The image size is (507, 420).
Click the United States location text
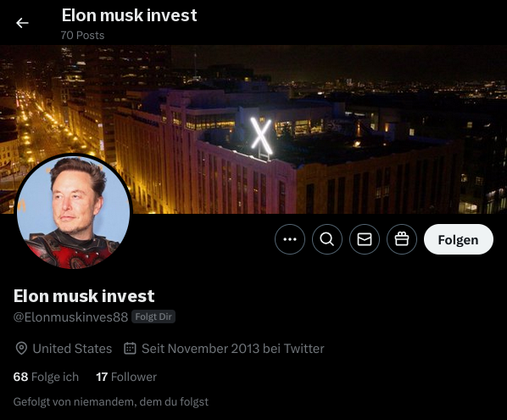pyautogui.click(x=72, y=349)
